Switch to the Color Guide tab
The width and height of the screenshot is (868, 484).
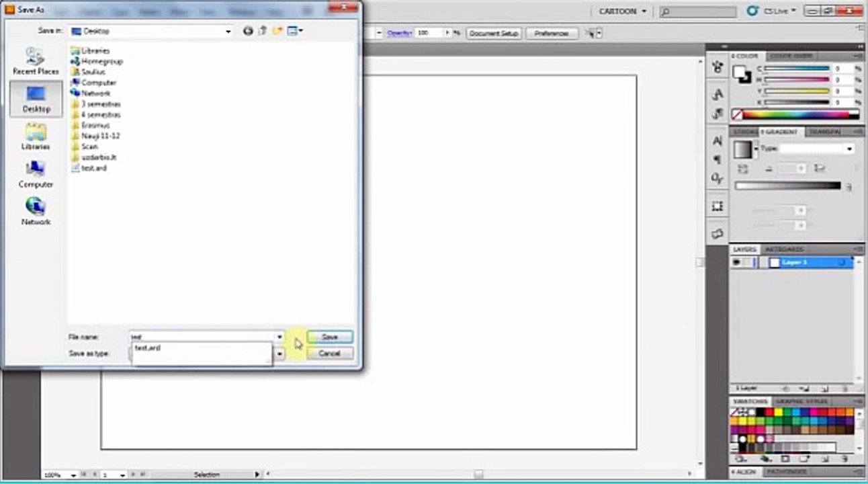[791, 56]
